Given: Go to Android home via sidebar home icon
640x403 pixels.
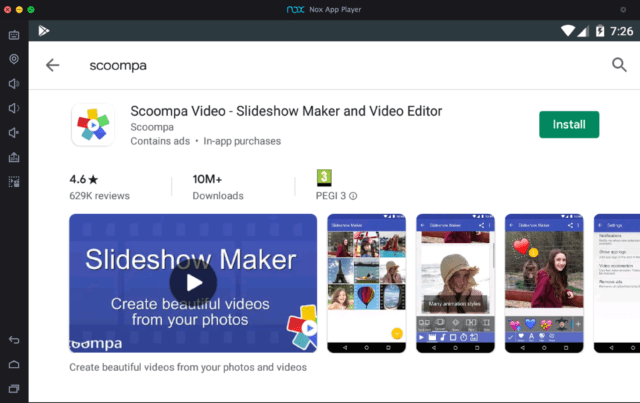Looking at the screenshot, I should pyautogui.click(x=14, y=364).
